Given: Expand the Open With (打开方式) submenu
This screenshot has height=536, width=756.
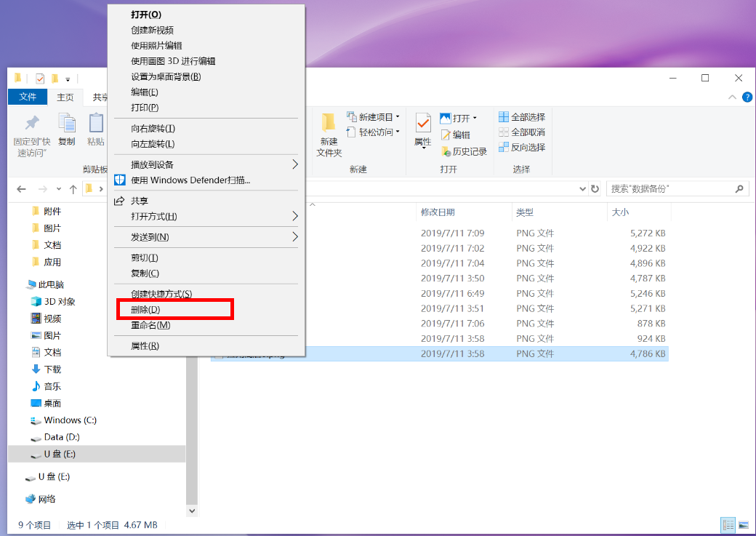Looking at the screenshot, I should coord(153,217).
